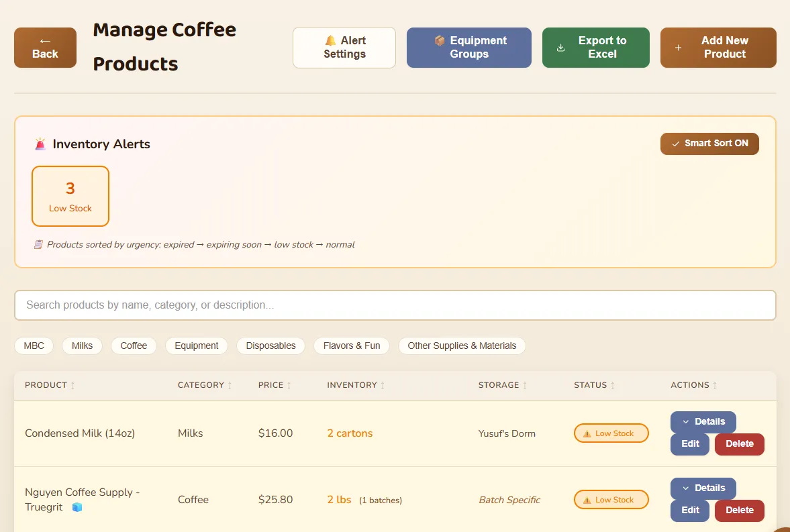790x532 pixels.
Task: Sort by the PRODUCT column header
Action: tap(50, 385)
